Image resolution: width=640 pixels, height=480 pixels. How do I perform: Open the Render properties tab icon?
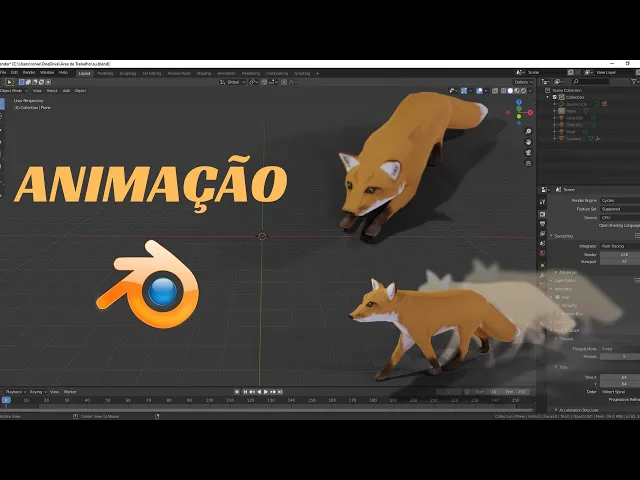coord(542,214)
